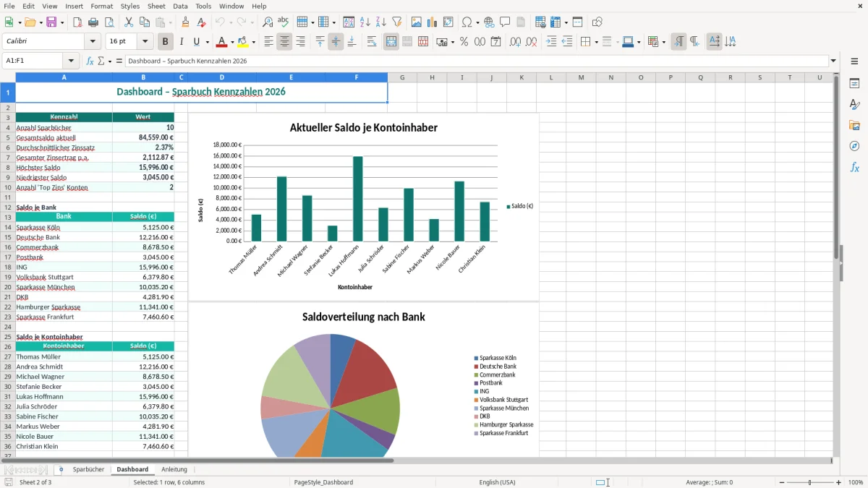Image resolution: width=868 pixels, height=488 pixels.
Task: Click the formula equals sign button
Action: (x=119, y=61)
